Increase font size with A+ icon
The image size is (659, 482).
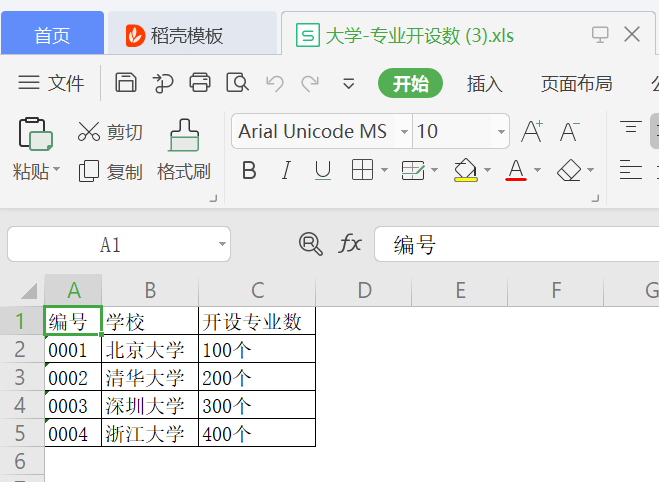[532, 131]
